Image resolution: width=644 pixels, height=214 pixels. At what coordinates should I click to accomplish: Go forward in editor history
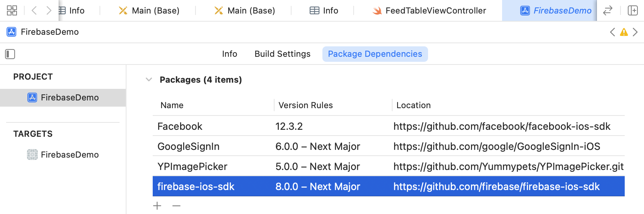click(49, 10)
